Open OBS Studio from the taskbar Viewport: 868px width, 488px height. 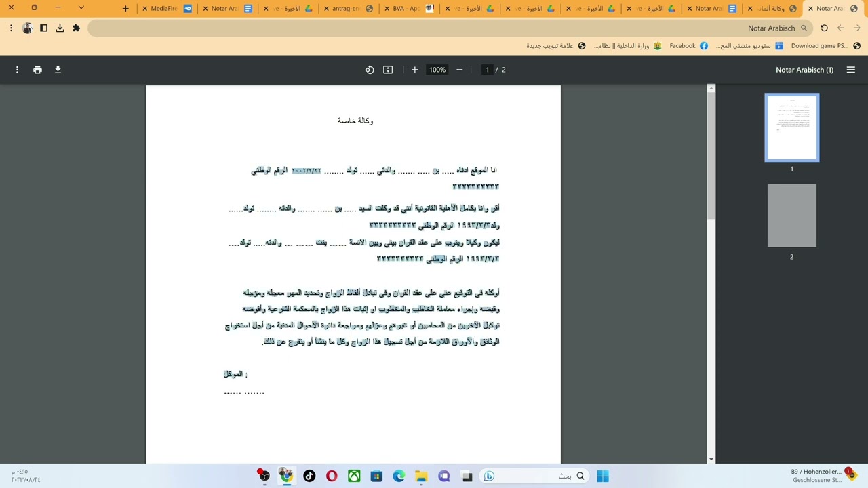[264, 476]
